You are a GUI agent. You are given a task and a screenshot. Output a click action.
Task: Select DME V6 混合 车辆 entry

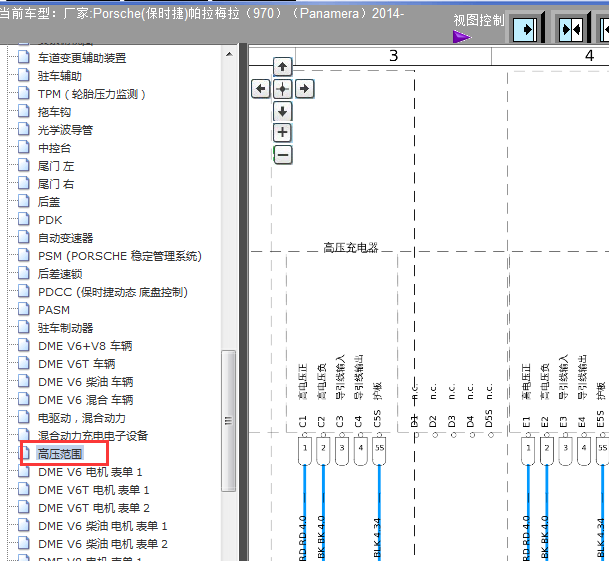point(86,400)
